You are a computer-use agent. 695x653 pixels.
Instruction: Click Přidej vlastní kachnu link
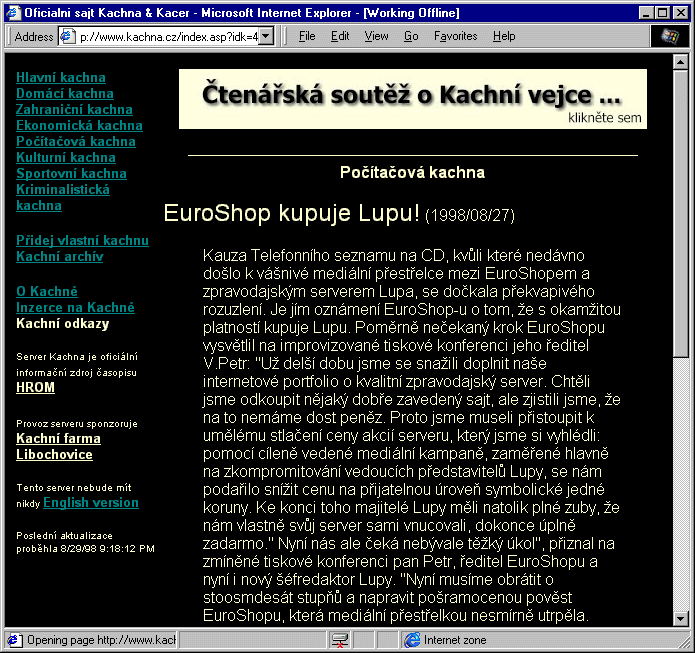point(82,240)
